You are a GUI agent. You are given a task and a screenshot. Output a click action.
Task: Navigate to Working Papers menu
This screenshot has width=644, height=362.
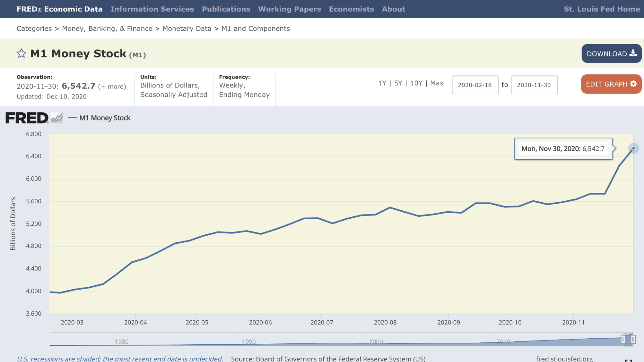(289, 9)
